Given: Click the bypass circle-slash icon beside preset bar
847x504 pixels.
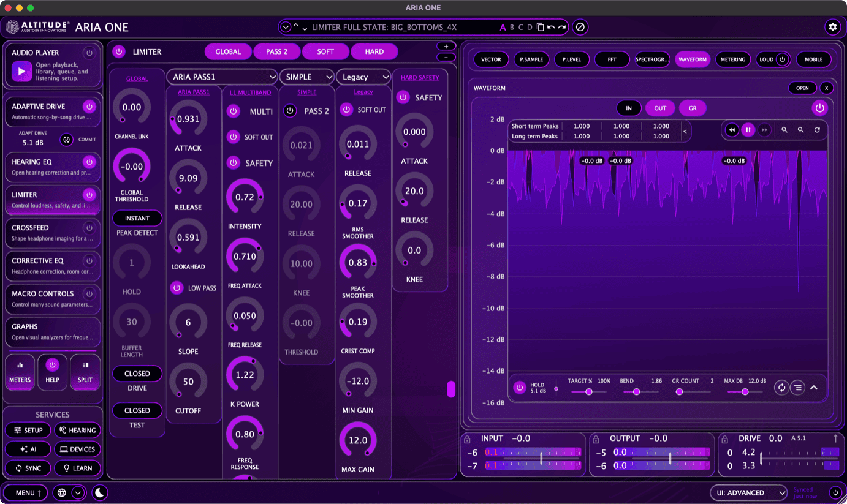Looking at the screenshot, I should tap(580, 27).
